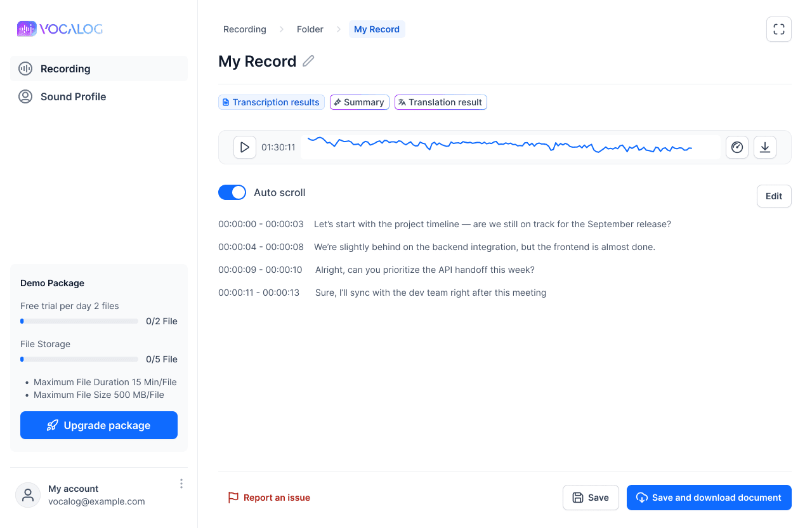Play the My Record audio
The image size is (812, 528).
coord(244,147)
